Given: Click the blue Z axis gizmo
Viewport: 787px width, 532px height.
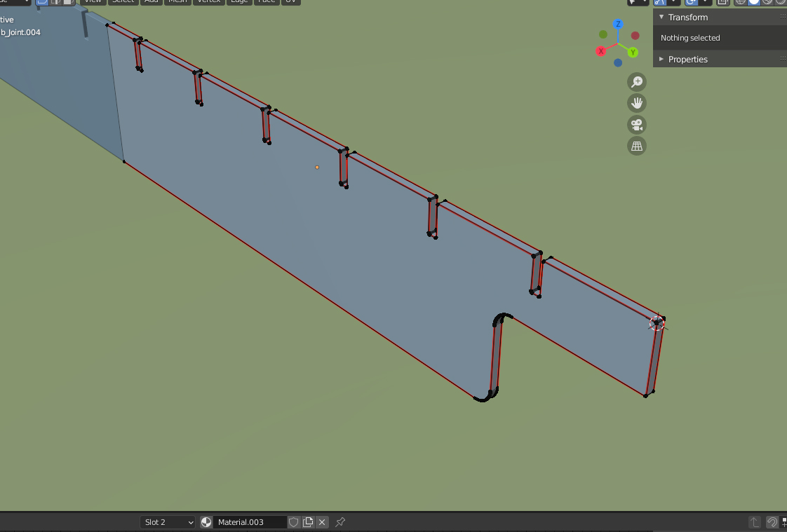Looking at the screenshot, I should (618, 24).
